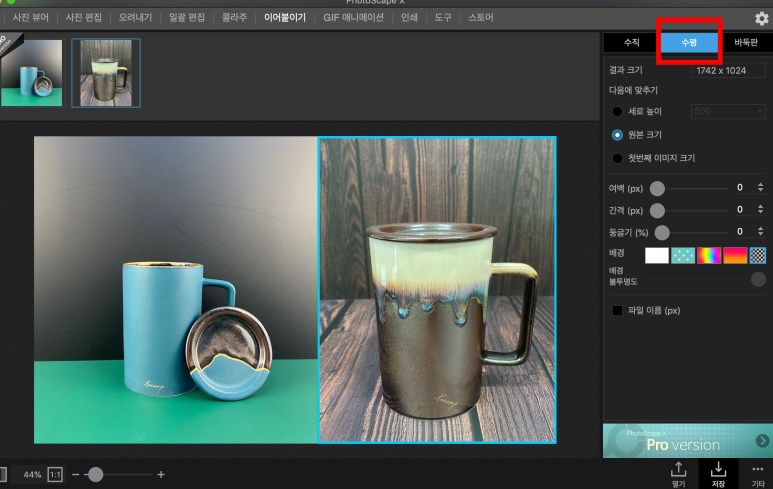Click the brown mug image on canvas

click(x=438, y=290)
